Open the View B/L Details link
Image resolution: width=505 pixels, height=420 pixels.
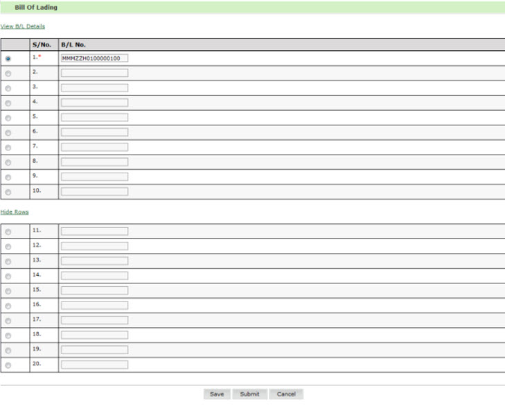click(23, 26)
